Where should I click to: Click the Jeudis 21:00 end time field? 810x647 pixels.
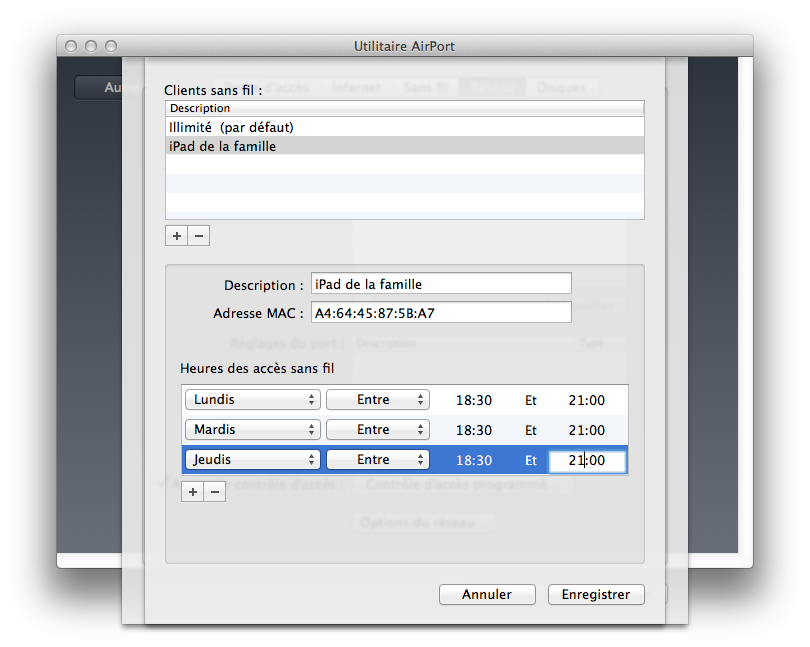(587, 460)
